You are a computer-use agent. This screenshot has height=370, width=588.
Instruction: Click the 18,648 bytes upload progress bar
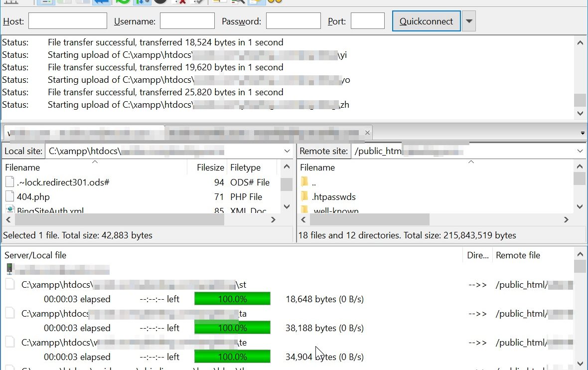click(x=233, y=299)
